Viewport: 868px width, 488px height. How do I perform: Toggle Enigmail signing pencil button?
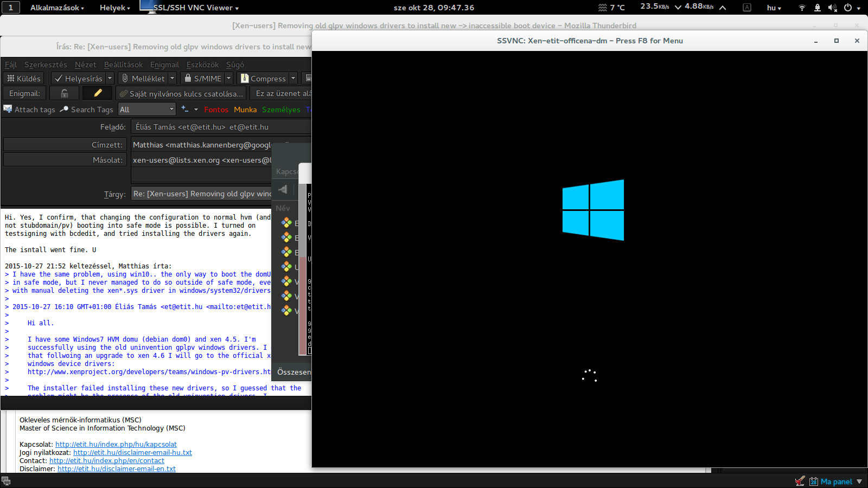coord(98,93)
